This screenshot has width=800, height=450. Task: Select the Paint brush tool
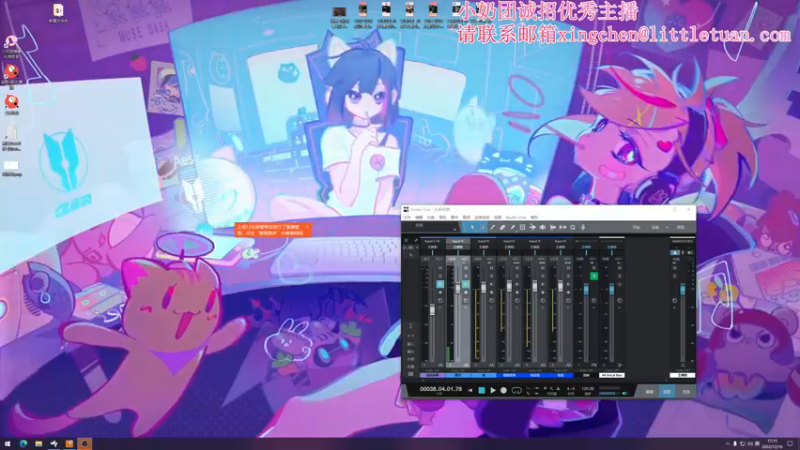pyautogui.click(x=513, y=227)
